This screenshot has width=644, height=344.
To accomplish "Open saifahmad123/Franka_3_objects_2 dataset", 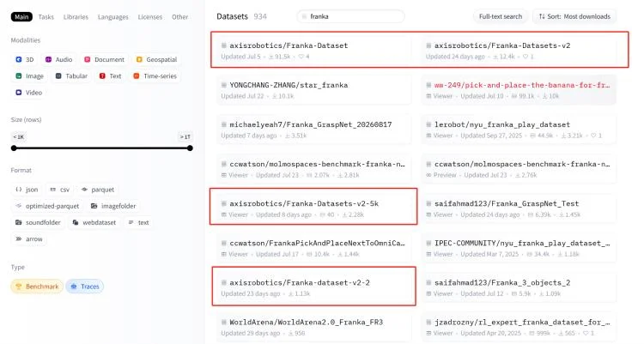I will pyautogui.click(x=519, y=287).
